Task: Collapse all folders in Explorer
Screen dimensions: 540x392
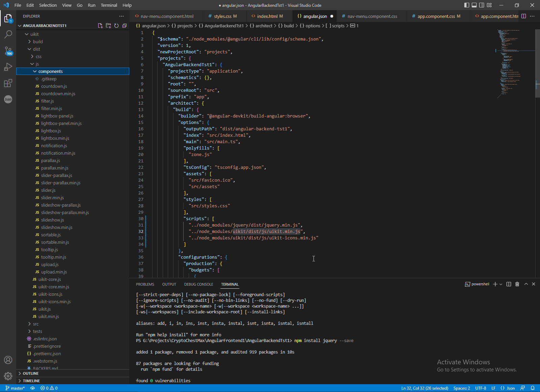Action: (x=125, y=26)
